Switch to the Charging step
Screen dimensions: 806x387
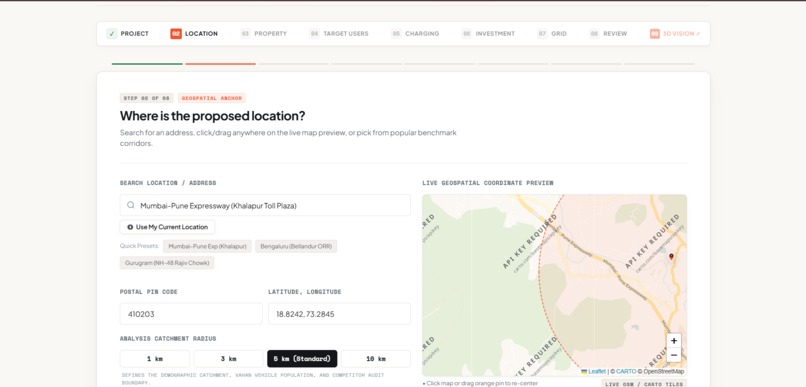tap(415, 34)
